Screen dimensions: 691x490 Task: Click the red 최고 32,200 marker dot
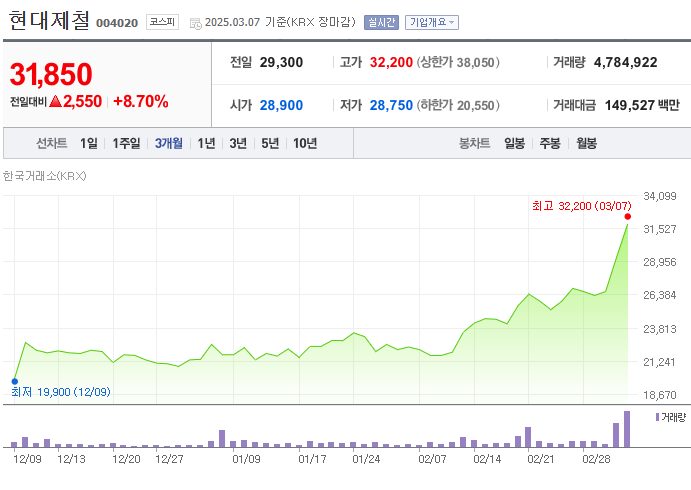pyautogui.click(x=628, y=216)
